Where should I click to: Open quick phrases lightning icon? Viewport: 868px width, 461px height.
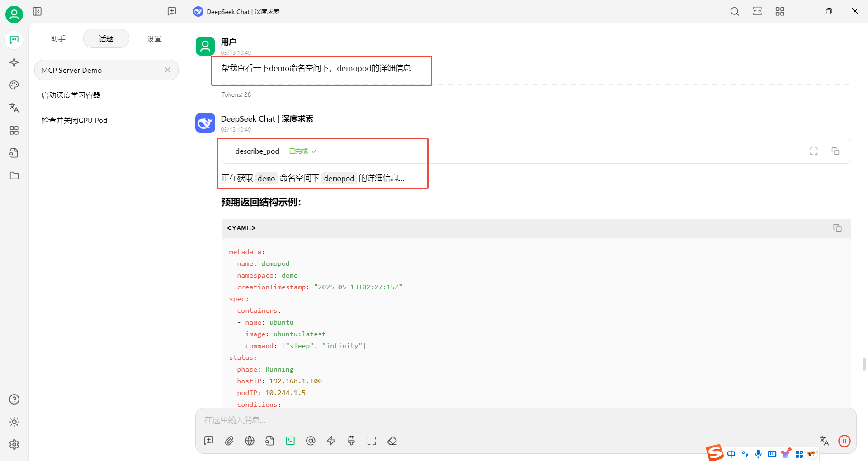(x=331, y=441)
